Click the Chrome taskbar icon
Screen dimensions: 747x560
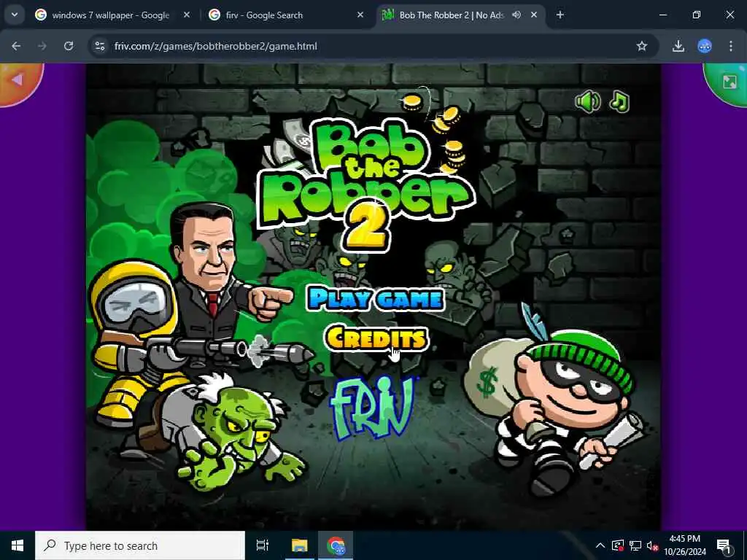[336, 545]
